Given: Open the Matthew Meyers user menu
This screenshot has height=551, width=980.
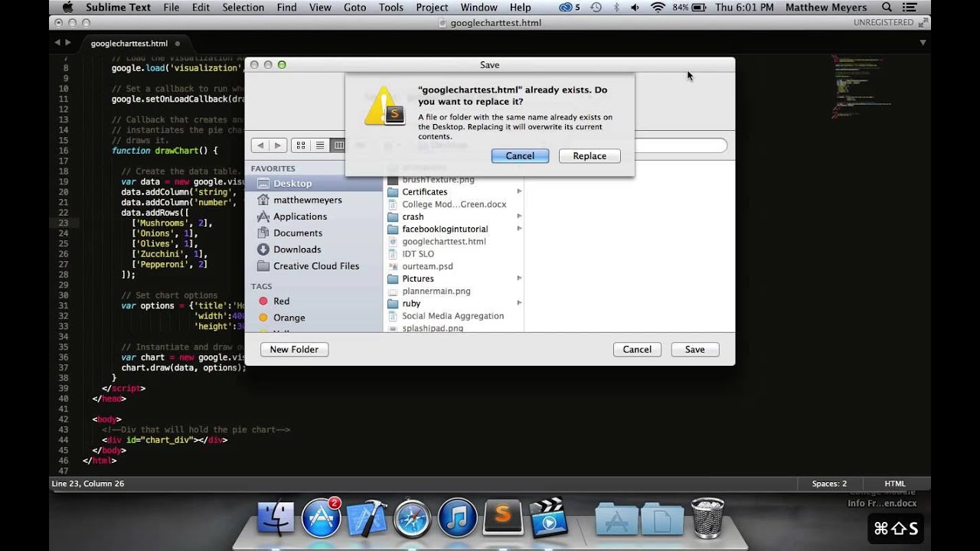Looking at the screenshot, I should (827, 8).
